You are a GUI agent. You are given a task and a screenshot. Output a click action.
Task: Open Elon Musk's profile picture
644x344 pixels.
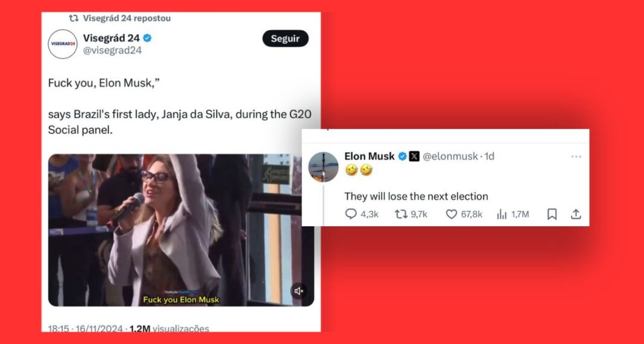point(323,167)
